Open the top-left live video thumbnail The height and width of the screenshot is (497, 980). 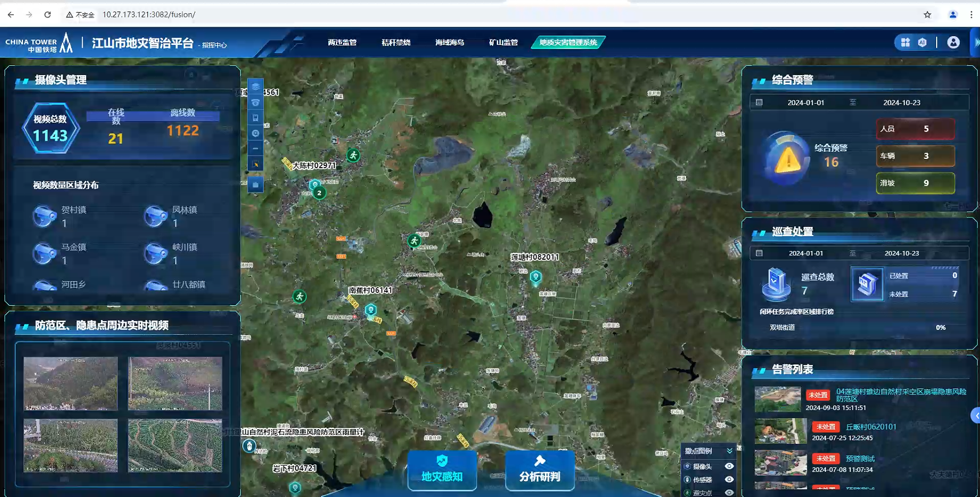[x=71, y=383]
